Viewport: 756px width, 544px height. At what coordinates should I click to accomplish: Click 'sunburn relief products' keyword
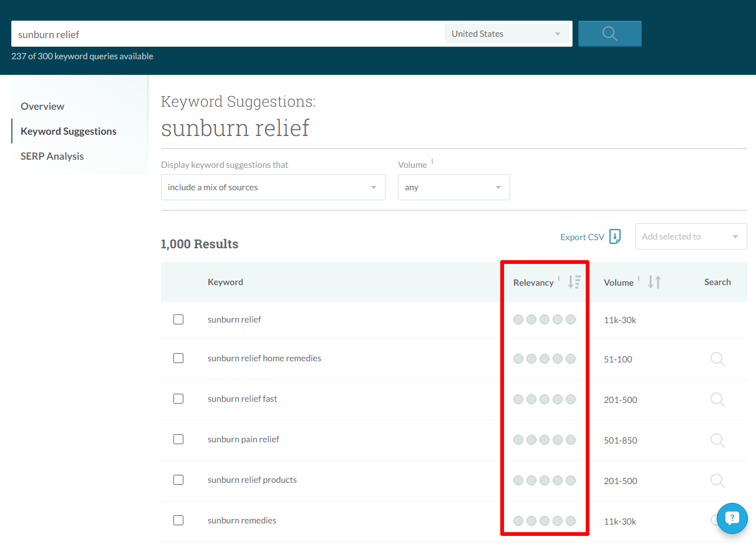[252, 480]
